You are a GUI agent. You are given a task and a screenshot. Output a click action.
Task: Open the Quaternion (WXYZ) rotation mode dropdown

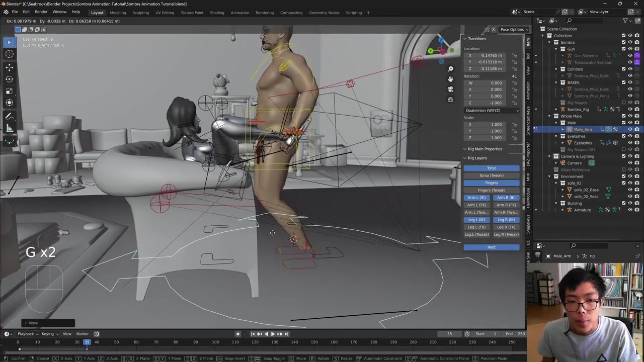492,111
